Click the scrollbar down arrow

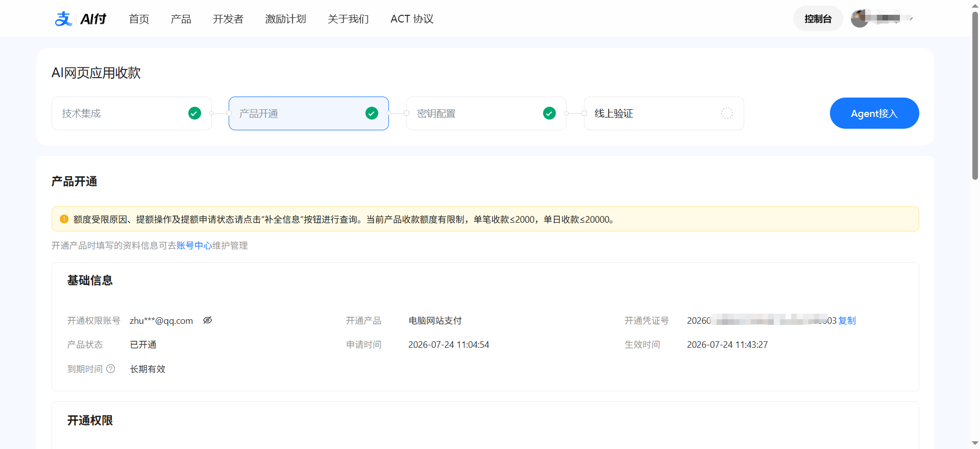[x=975, y=443]
